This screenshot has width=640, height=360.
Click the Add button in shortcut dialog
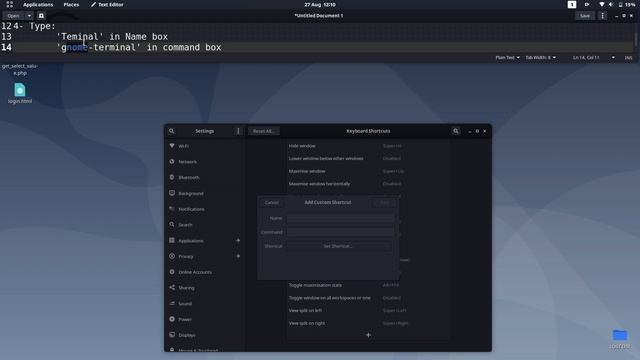(384, 202)
